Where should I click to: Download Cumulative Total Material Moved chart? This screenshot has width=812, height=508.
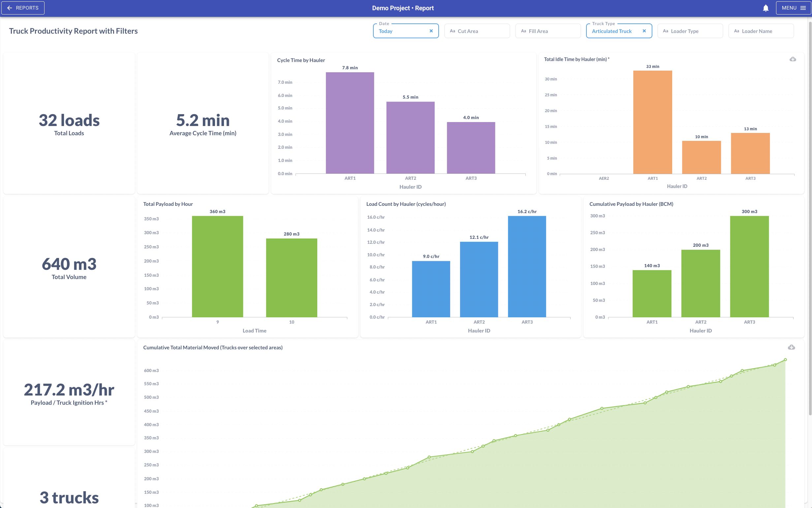pos(791,347)
